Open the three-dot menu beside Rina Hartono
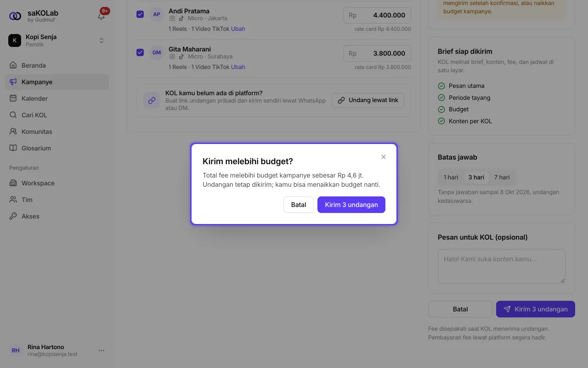The image size is (588, 368). pos(102,351)
